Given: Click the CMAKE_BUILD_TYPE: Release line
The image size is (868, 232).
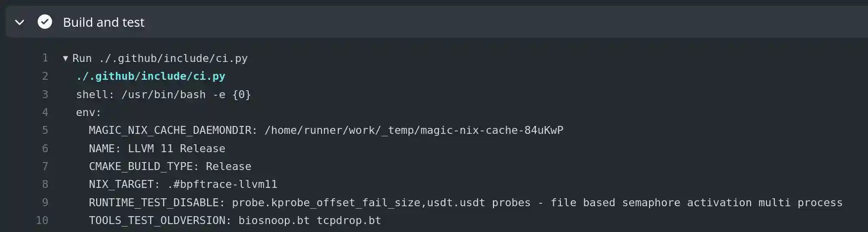Looking at the screenshot, I should click(170, 167).
